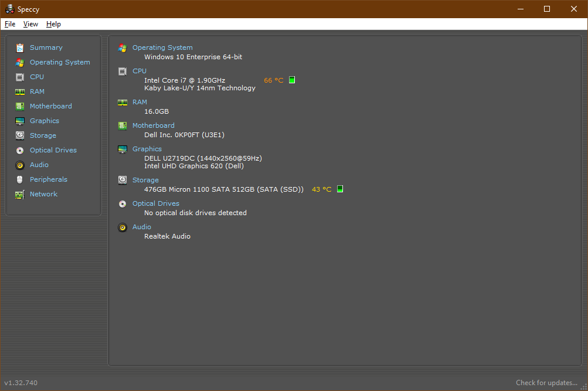Click the Motherboard heading in main panel
Image resolution: width=588 pixels, height=391 pixels.
tap(153, 125)
